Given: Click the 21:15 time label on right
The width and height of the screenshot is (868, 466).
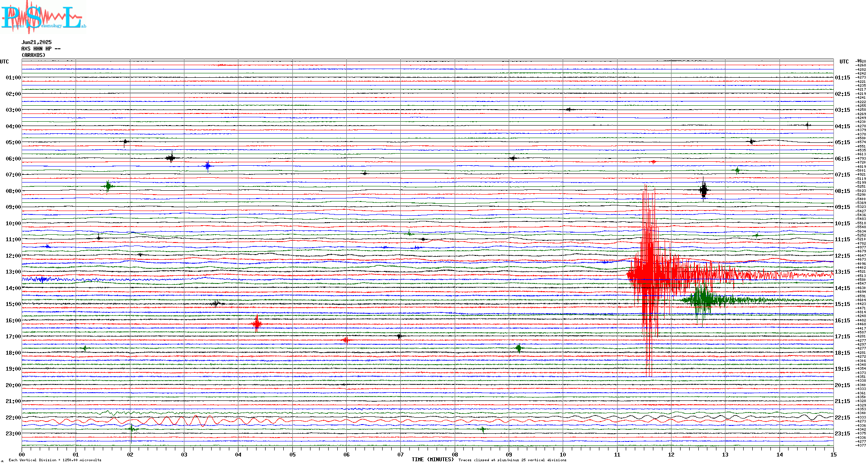Looking at the screenshot, I should [843, 401].
